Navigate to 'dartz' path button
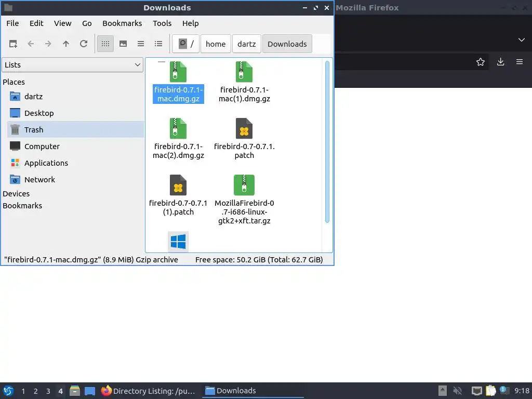This screenshot has width=532, height=399. (x=247, y=44)
